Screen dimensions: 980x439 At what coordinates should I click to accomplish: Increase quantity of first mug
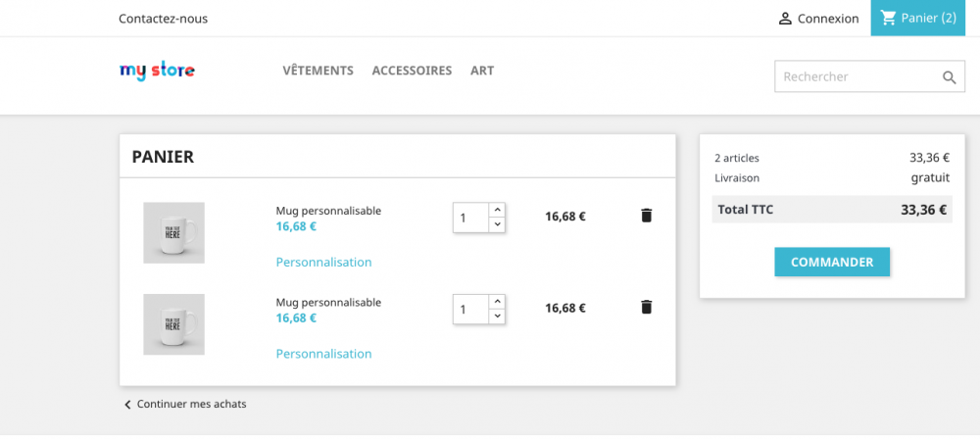click(497, 210)
